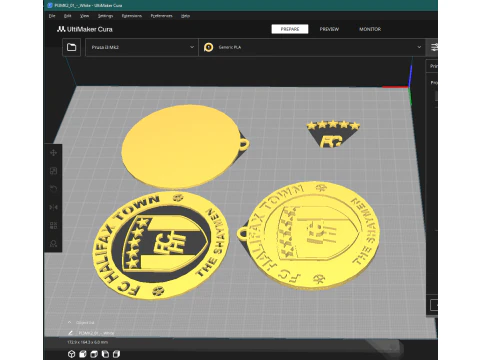Open the Edit menu
This screenshot has height=360, width=480.
click(68, 16)
